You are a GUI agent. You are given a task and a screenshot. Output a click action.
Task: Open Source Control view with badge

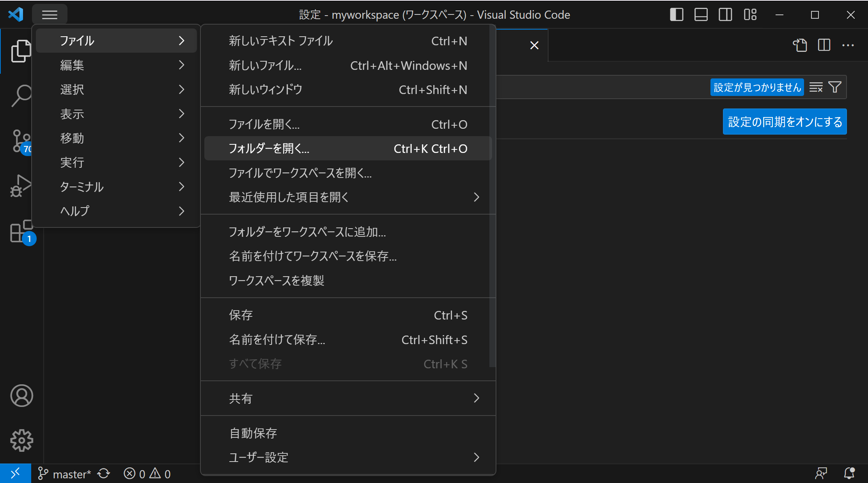[21, 142]
